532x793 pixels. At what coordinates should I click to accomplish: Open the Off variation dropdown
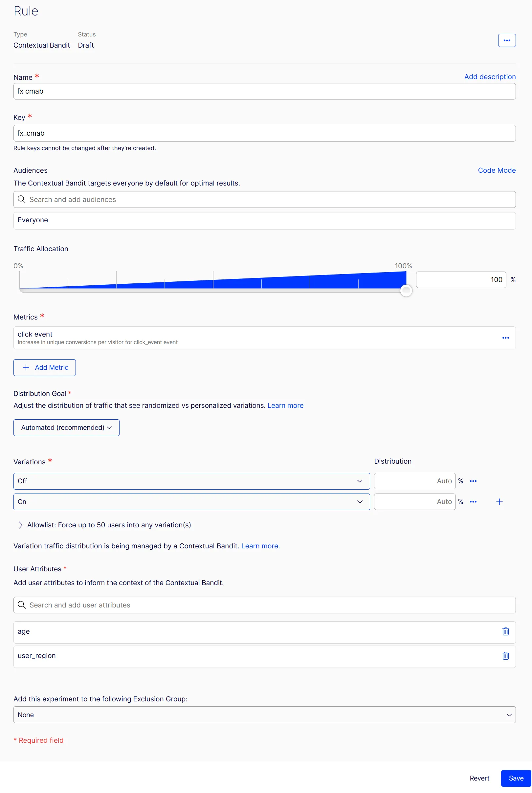192,481
